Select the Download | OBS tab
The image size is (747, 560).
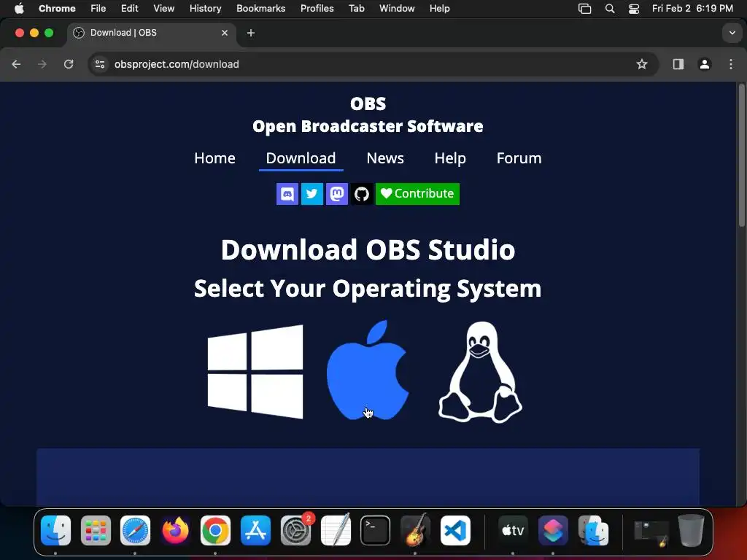(x=152, y=33)
